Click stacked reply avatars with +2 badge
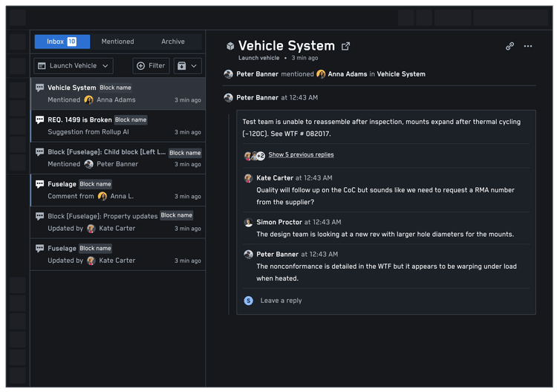 (254, 155)
